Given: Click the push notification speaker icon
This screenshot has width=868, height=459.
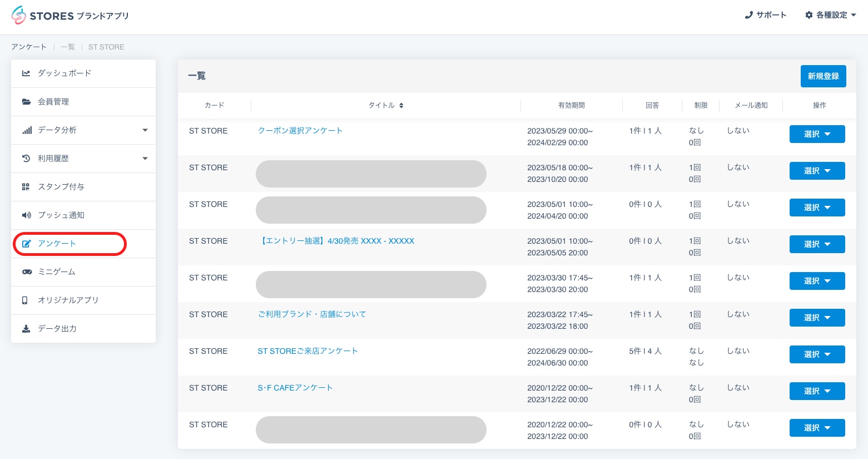Looking at the screenshot, I should 26,215.
